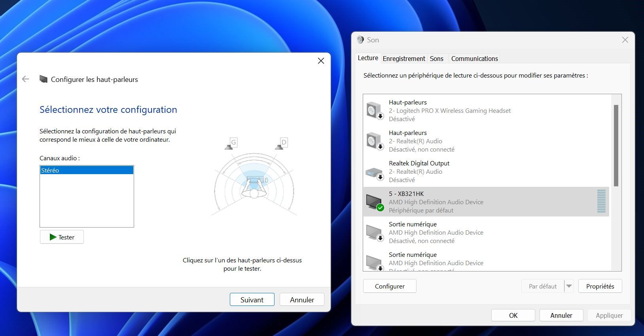Click Suivant in speaker setup
The width and height of the screenshot is (644, 336).
252,300
